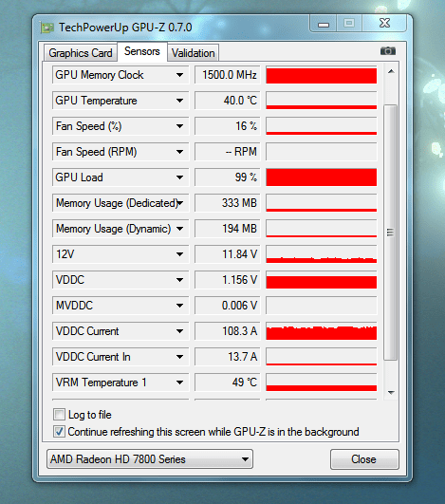Screen dimensions: 445x504
Task: Open the AMD Radeon HD 7800 Series selector
Action: 150,459
